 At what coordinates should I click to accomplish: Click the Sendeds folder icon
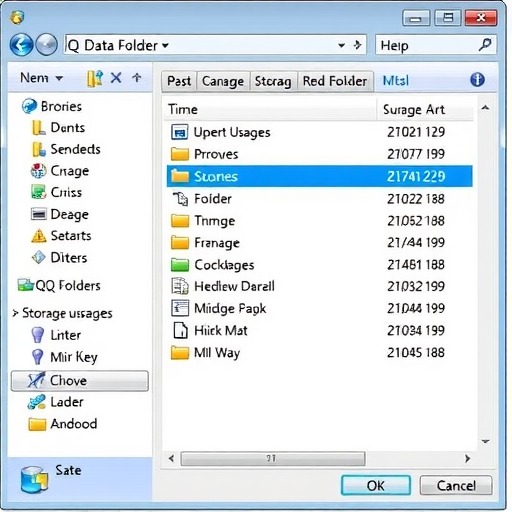(x=39, y=149)
